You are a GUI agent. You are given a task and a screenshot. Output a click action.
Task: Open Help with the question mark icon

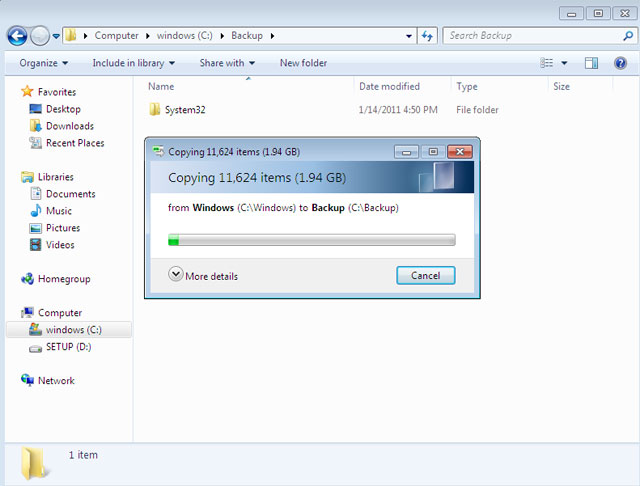click(620, 63)
